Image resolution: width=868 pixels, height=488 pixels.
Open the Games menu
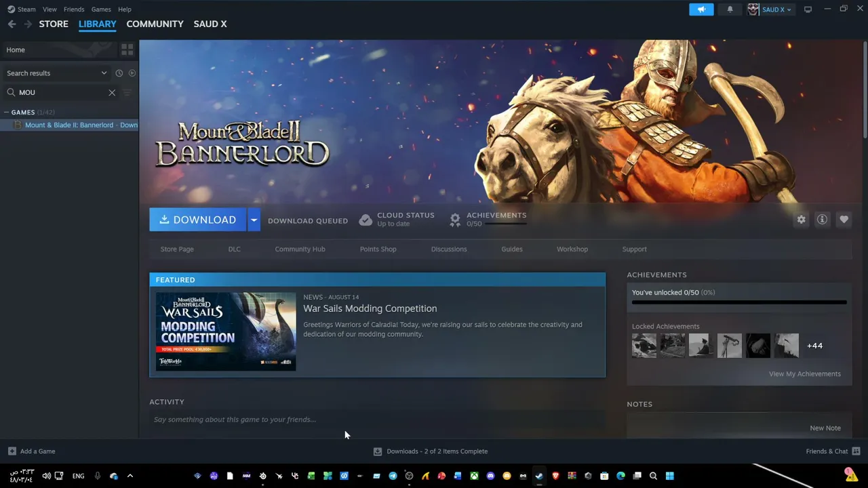pos(101,9)
